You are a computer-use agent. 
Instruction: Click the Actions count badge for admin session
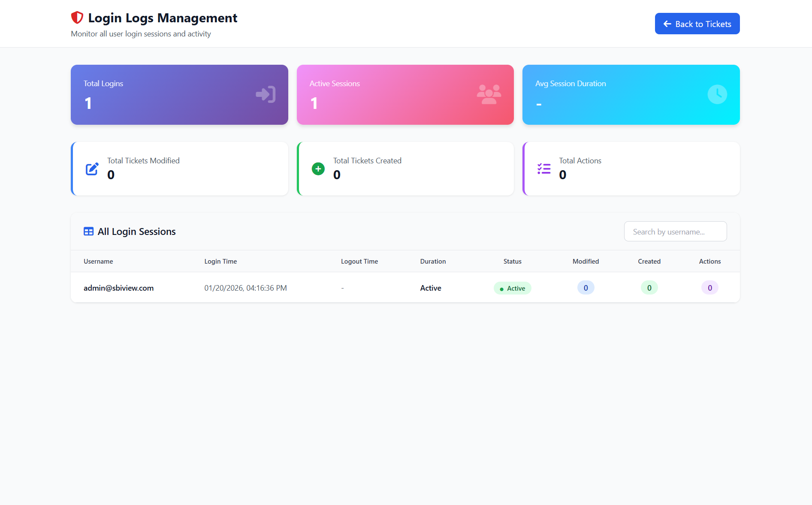(x=710, y=288)
